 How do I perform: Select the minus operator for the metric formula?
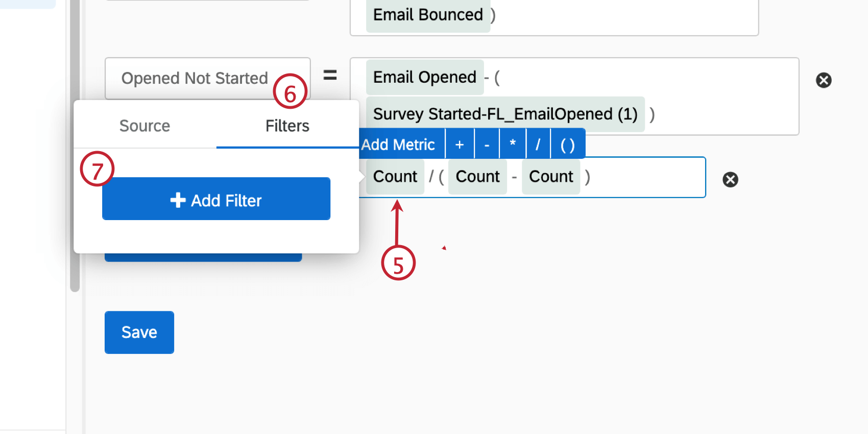point(486,143)
